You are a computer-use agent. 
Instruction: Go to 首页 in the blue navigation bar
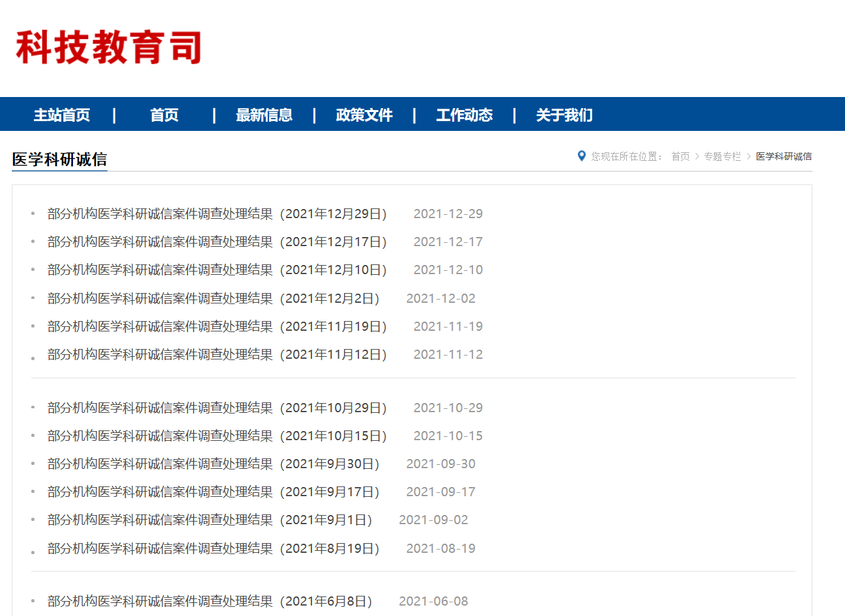[164, 115]
